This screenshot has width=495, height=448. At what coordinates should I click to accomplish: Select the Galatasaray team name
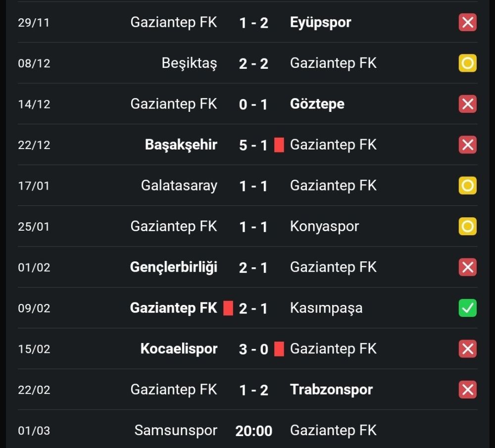coord(179,186)
